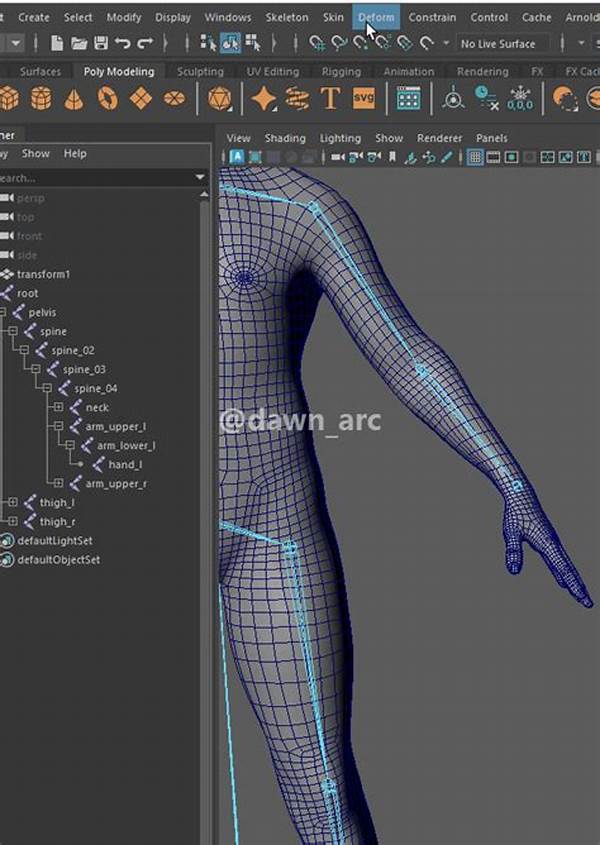Create a polygon cylinder from the shelf
Image resolution: width=600 pixels, height=845 pixels.
tap(41, 98)
